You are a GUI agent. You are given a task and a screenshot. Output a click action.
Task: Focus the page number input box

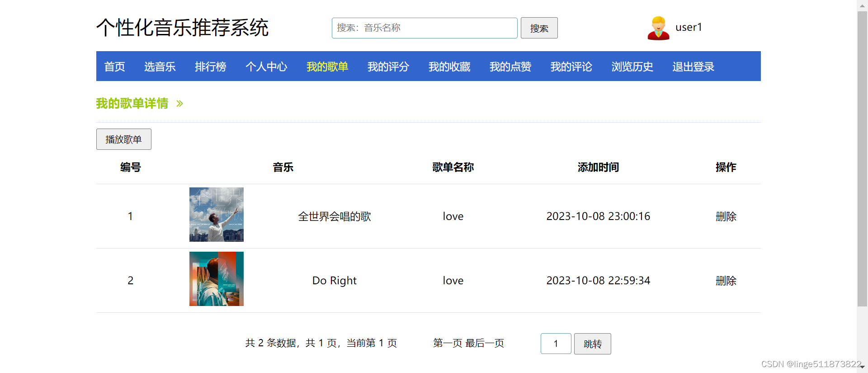click(x=556, y=344)
